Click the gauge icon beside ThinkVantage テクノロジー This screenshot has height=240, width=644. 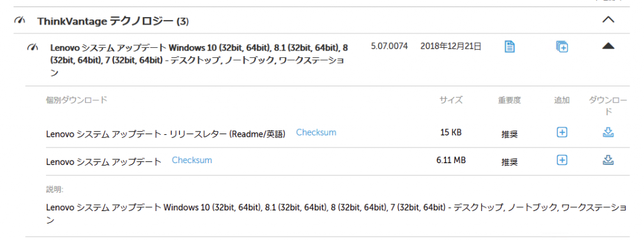pyautogui.click(x=19, y=20)
